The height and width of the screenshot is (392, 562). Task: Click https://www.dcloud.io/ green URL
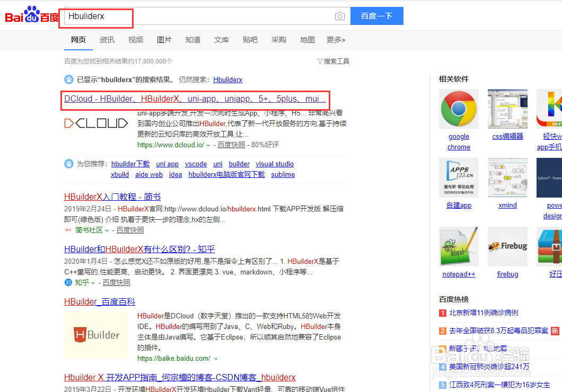pyautogui.click(x=171, y=145)
